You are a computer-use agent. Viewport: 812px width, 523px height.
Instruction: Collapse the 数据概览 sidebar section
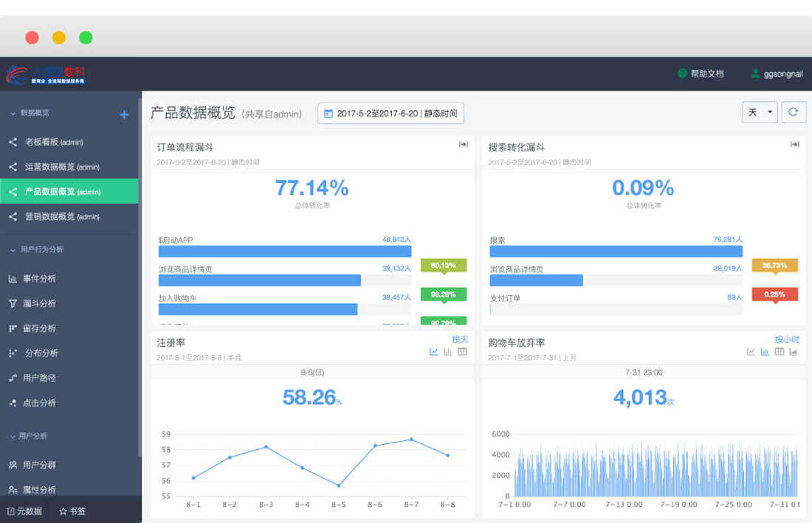pyautogui.click(x=13, y=114)
